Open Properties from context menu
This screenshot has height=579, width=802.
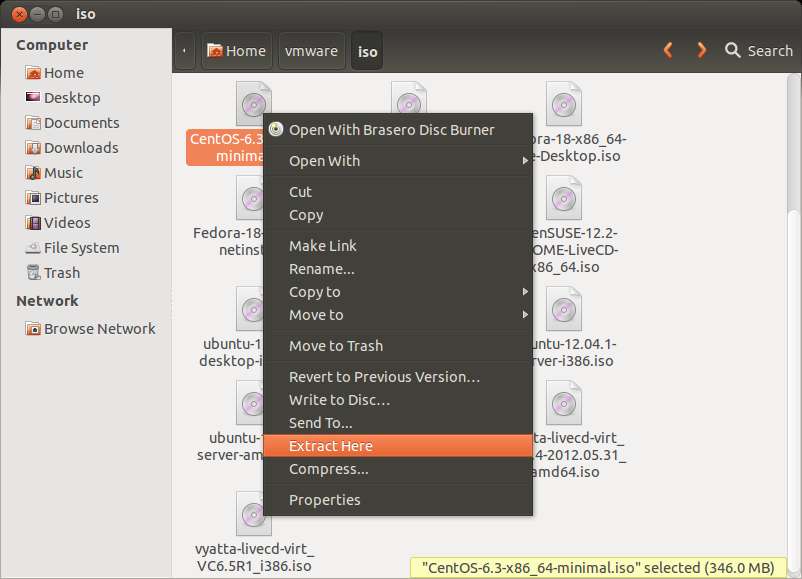click(x=398, y=500)
